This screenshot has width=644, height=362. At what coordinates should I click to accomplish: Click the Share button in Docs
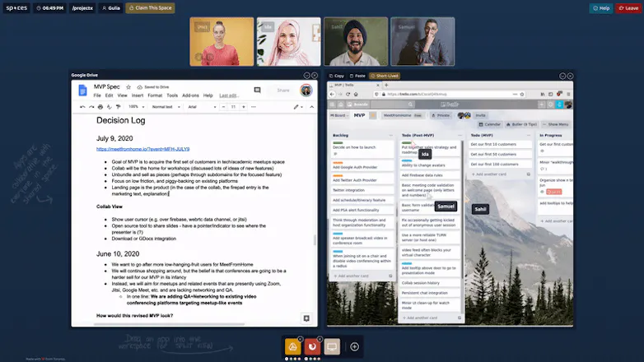tap(283, 90)
